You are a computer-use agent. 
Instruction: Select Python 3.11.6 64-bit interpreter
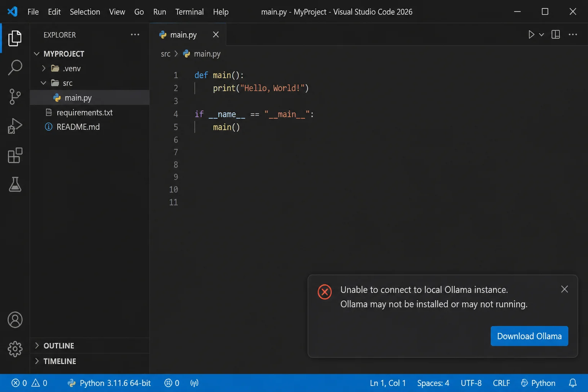[109, 383]
